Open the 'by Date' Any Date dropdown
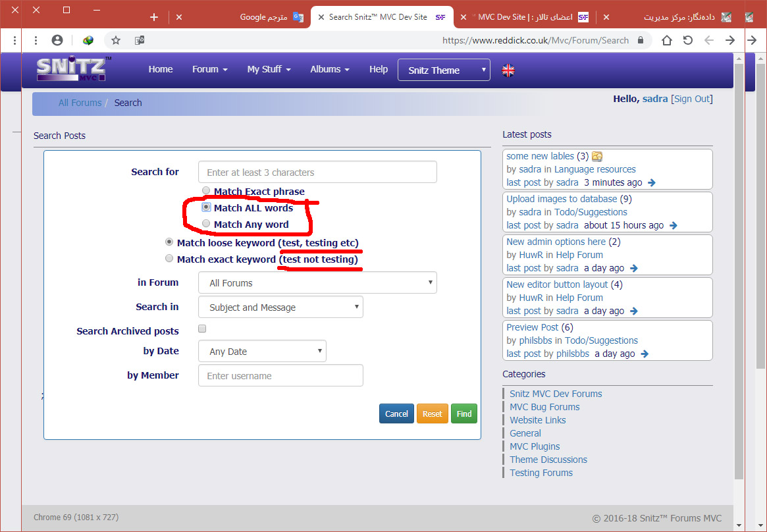 point(262,352)
